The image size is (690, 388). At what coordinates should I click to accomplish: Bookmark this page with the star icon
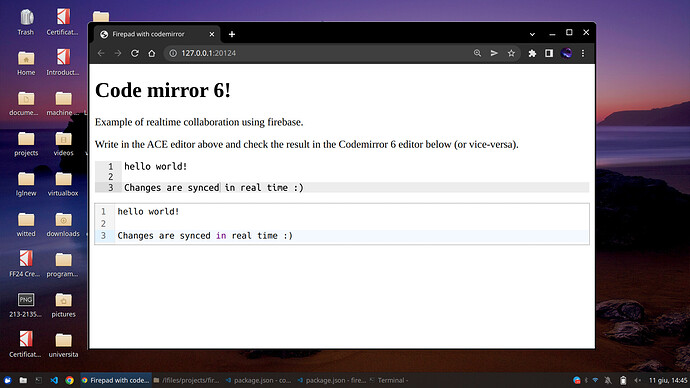click(511, 53)
